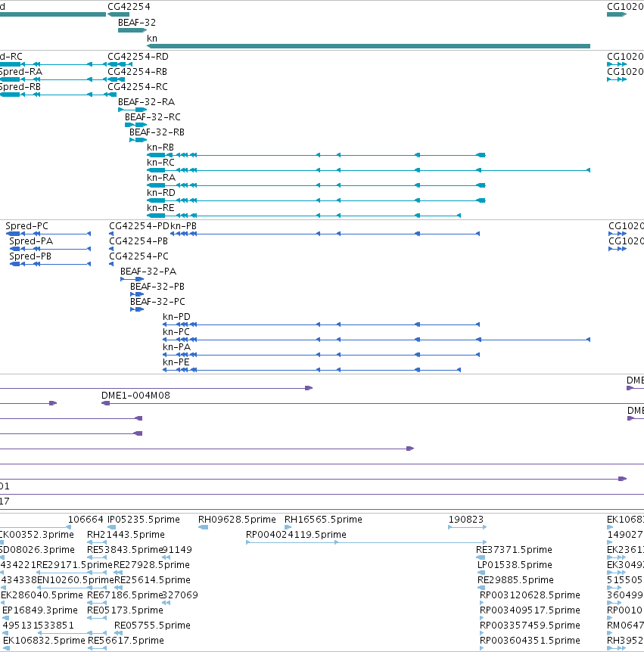
Task: Click EST IP05235.5prime
Action: pos(144,520)
